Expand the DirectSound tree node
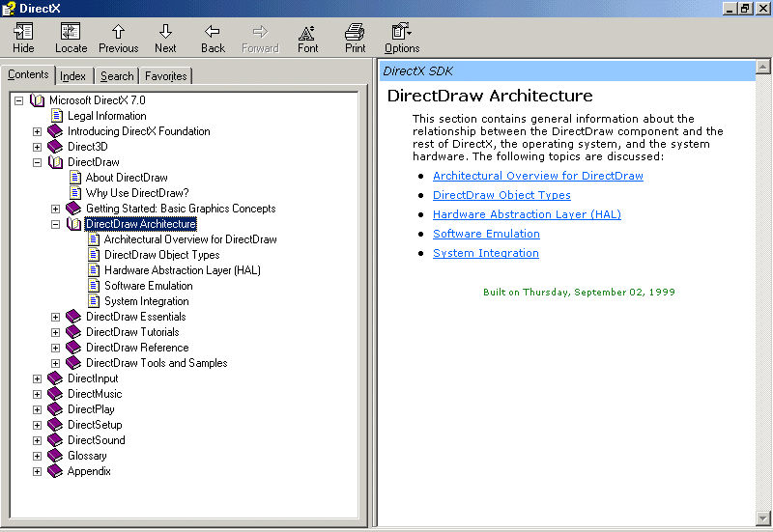The width and height of the screenshot is (773, 532). click(x=38, y=440)
